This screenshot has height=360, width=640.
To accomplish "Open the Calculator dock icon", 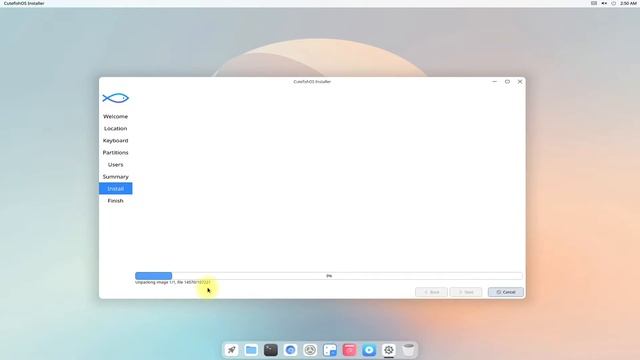I will pyautogui.click(x=330, y=350).
